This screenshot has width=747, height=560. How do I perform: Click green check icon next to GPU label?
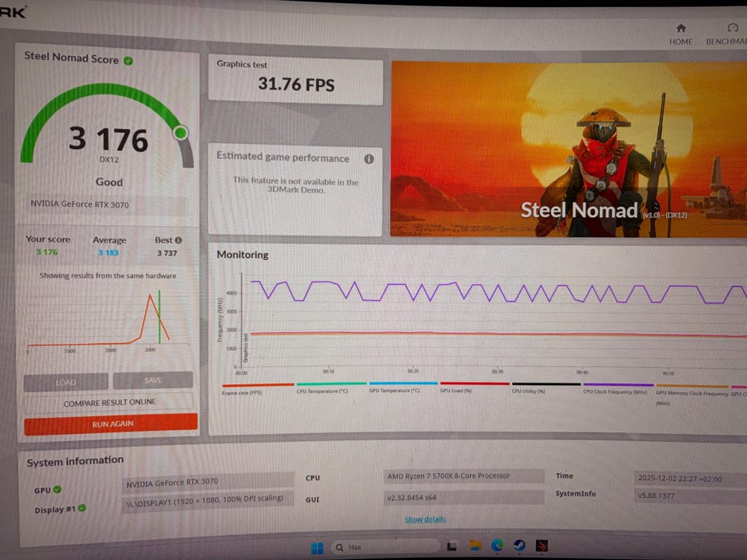(x=57, y=489)
